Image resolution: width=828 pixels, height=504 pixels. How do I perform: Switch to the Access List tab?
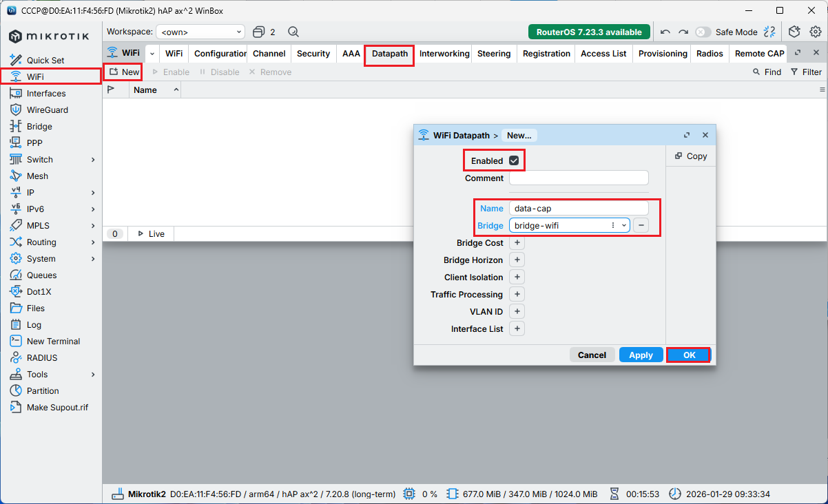(x=603, y=54)
